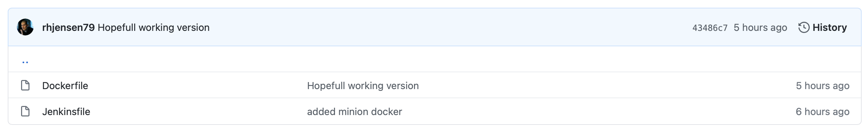The height and width of the screenshot is (134, 868).
Task: Open the Dockerfile file
Action: [65, 86]
